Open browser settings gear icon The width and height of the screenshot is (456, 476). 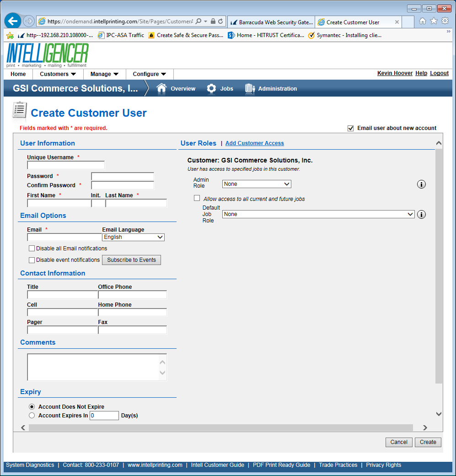tap(445, 21)
